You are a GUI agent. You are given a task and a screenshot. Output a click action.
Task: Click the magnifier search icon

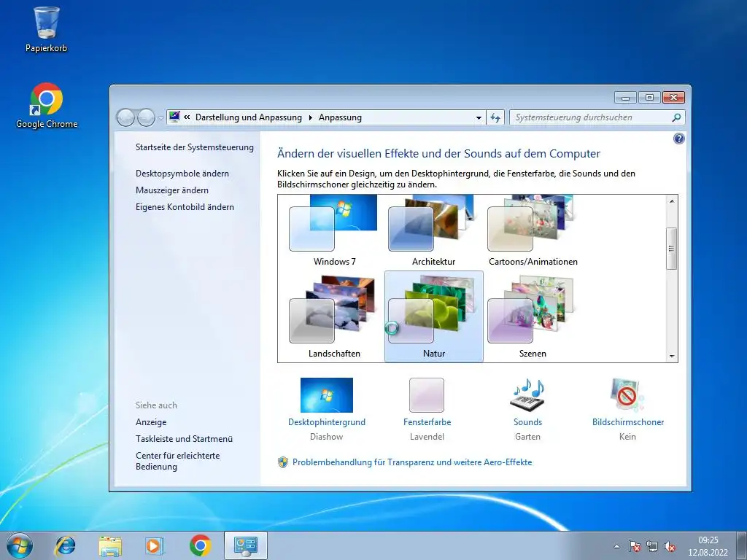pos(676,117)
